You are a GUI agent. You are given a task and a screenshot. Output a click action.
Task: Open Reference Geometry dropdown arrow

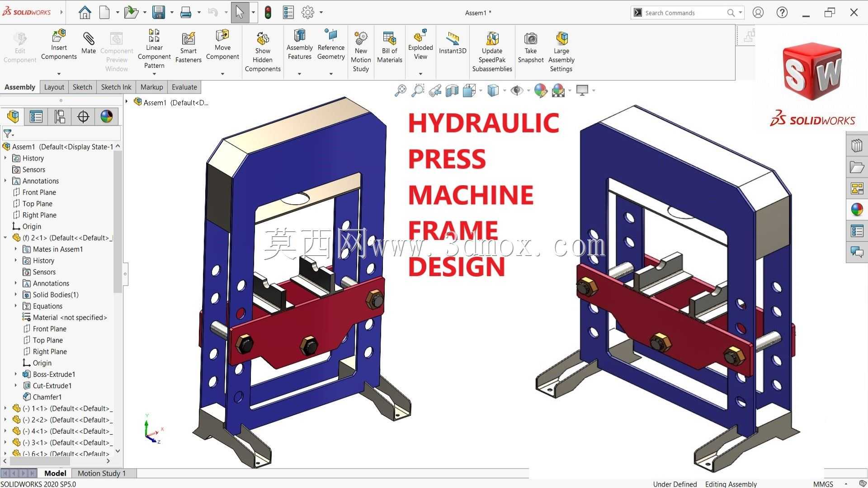(331, 74)
